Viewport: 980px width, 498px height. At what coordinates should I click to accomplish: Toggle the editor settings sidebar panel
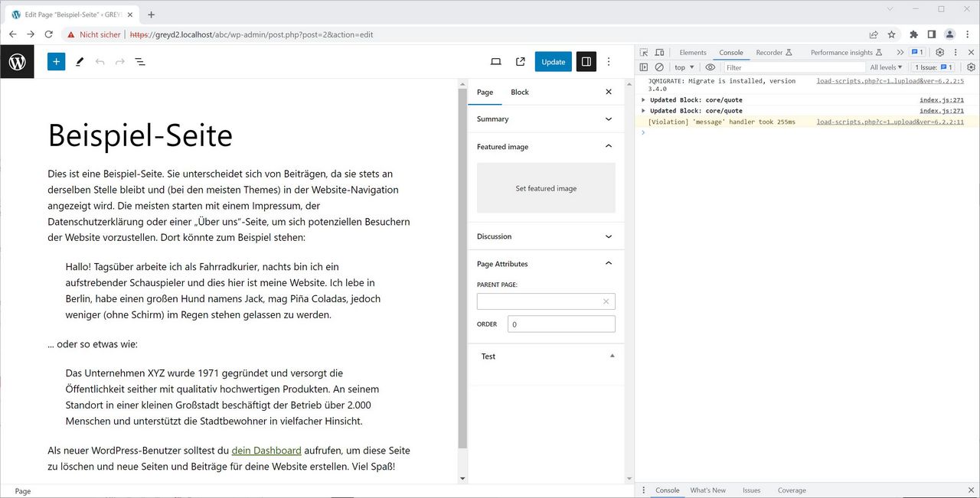point(586,61)
